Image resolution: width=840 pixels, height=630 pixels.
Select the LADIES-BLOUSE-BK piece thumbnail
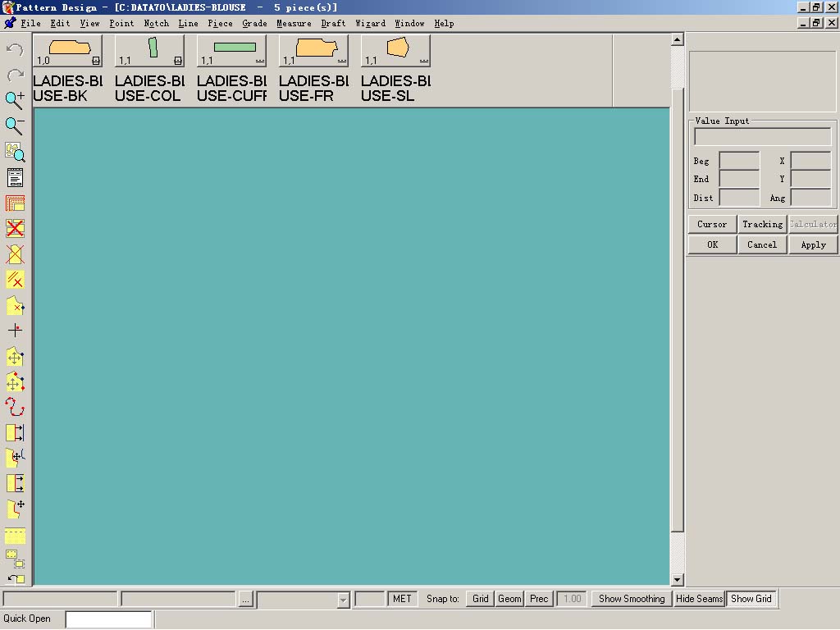(x=67, y=51)
